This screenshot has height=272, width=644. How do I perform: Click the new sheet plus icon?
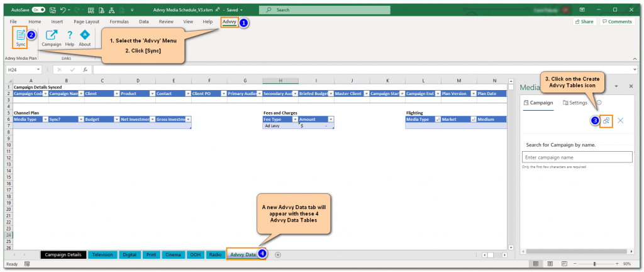277,254
